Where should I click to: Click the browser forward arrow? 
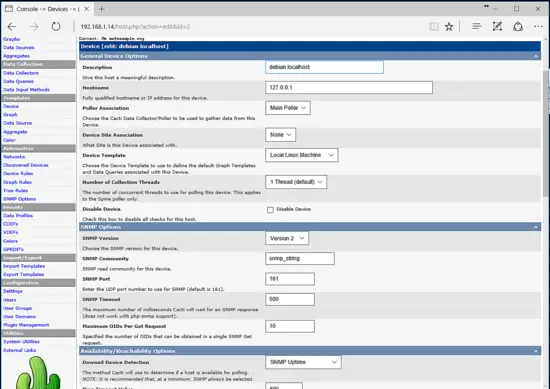34,27
